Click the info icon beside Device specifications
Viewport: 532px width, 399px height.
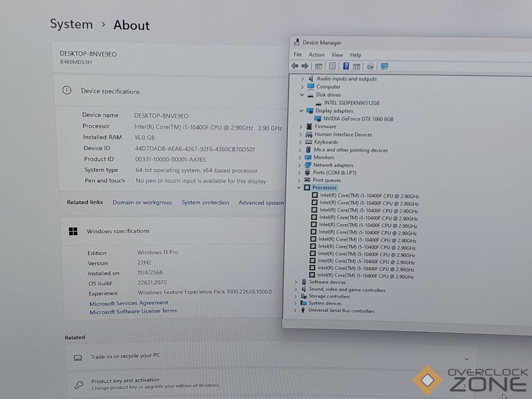coord(67,90)
